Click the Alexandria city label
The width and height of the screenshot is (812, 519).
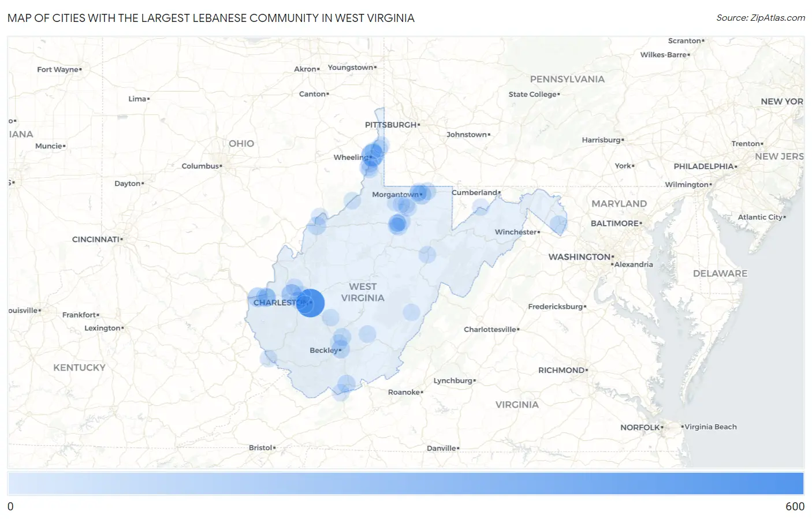[634, 265]
